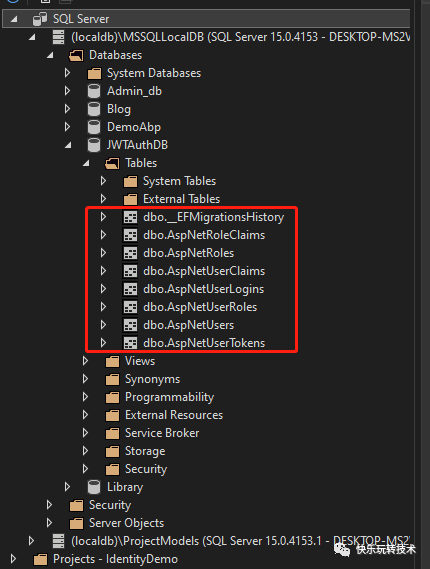The height and width of the screenshot is (569, 430).
Task: Select the dbo.AspNetRoleClaims table label
Action: 204,235
